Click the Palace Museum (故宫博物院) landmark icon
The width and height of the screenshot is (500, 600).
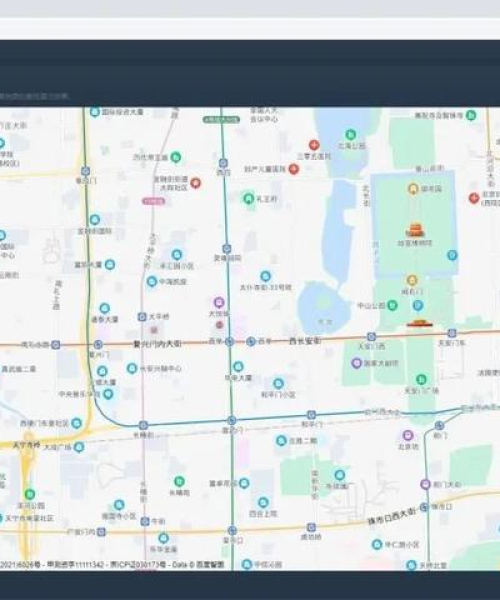tap(415, 231)
